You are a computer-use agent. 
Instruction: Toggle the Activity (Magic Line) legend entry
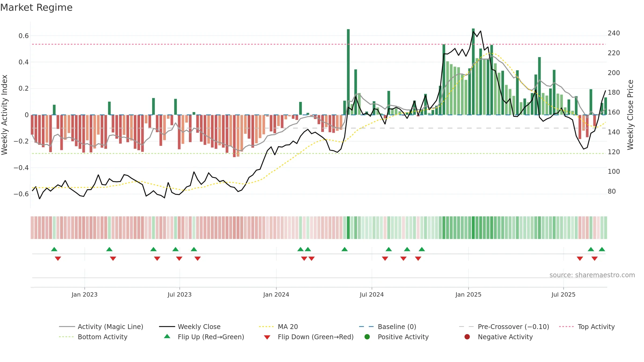point(101,327)
